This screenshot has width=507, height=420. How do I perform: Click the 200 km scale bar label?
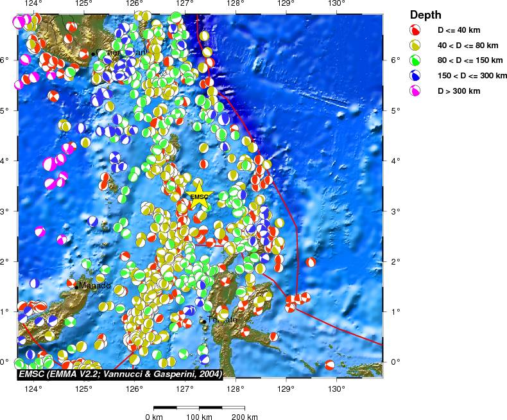(x=244, y=417)
